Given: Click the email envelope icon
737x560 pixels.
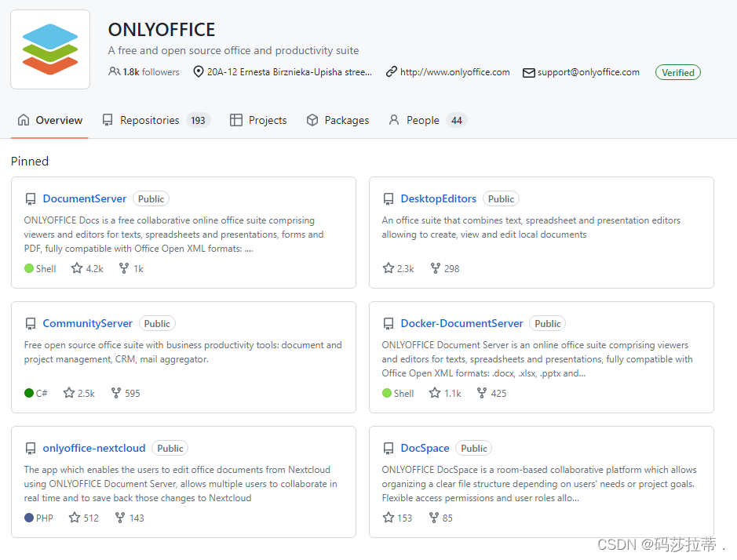Looking at the screenshot, I should [529, 72].
